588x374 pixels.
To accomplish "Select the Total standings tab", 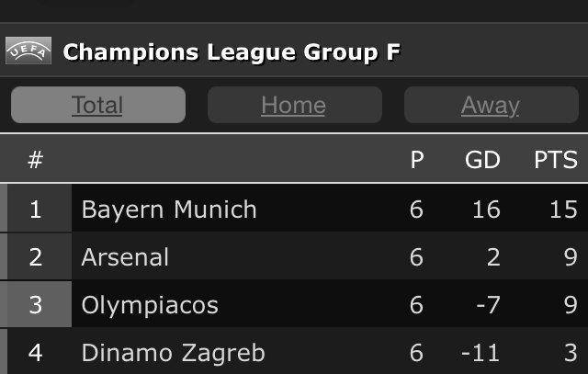I will 98,105.
